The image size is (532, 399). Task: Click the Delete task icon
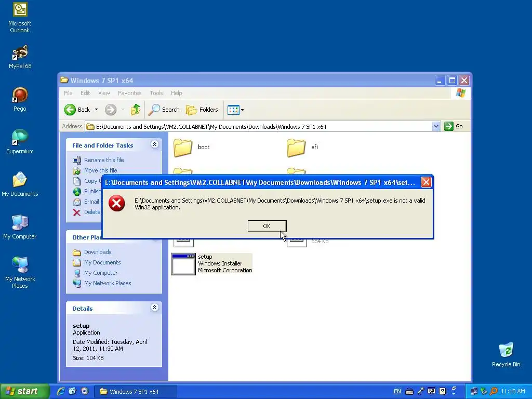click(x=77, y=212)
